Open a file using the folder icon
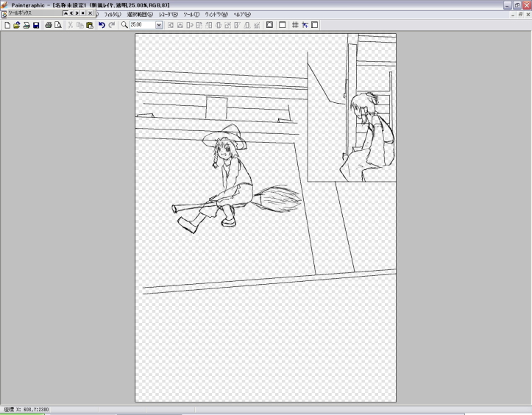The width and height of the screenshot is (532, 415). click(x=17, y=25)
